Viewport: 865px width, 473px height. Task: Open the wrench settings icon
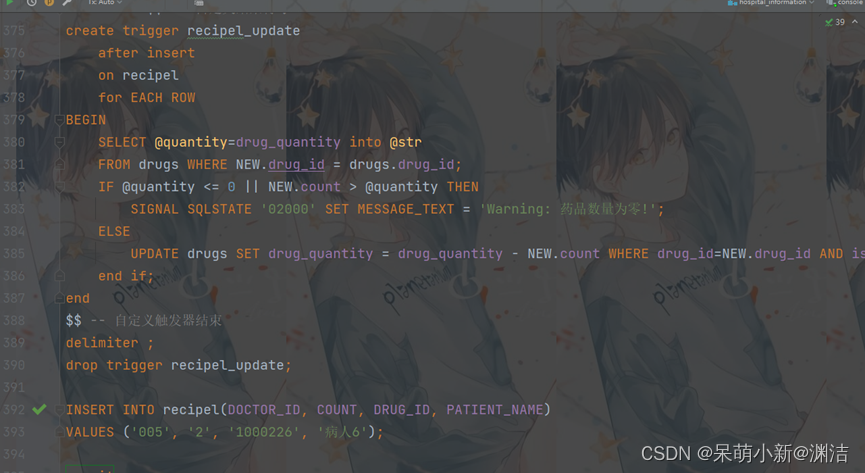coord(67,2)
